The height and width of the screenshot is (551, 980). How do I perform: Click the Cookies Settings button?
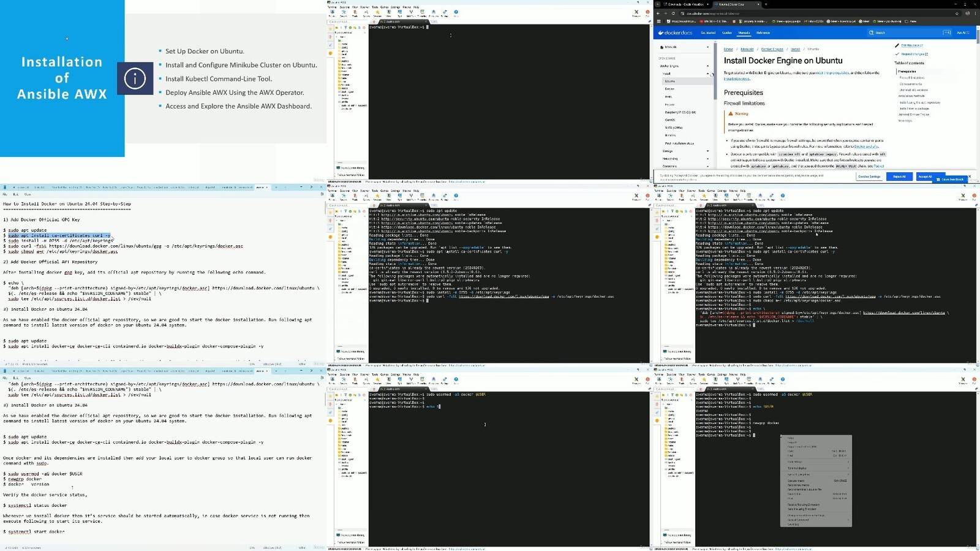[869, 177]
